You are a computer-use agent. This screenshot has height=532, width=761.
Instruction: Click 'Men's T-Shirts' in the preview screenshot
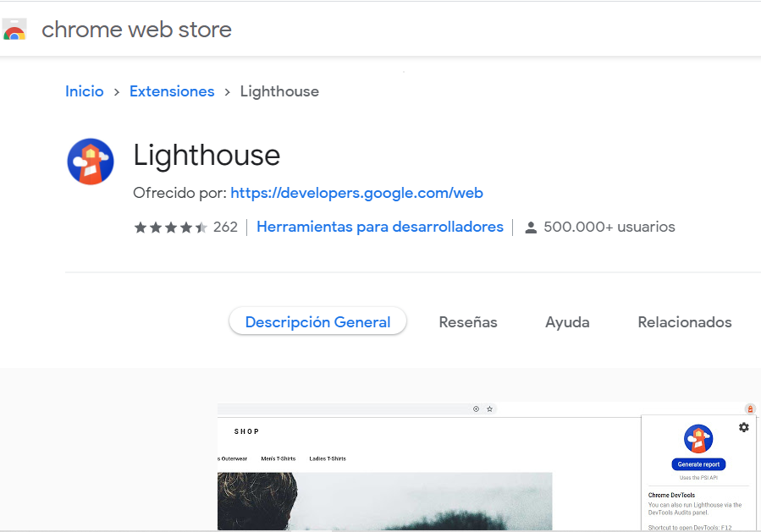coord(278,458)
